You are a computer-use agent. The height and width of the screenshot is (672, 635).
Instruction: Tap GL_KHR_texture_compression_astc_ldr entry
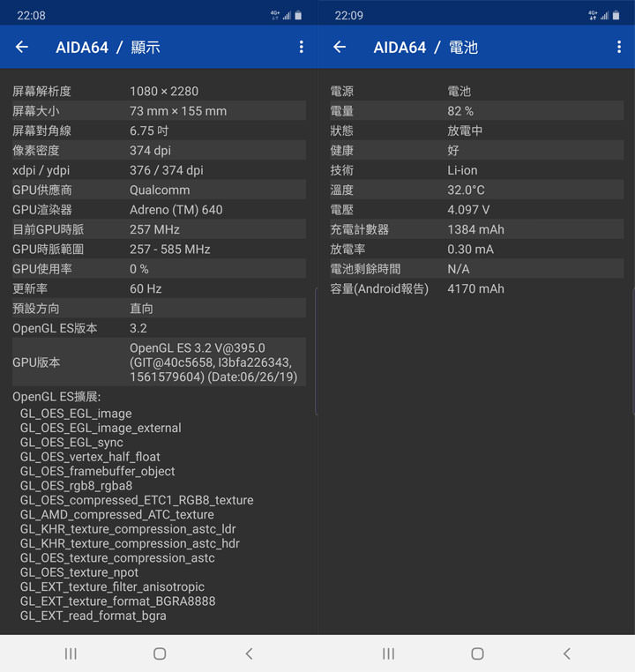point(128,529)
